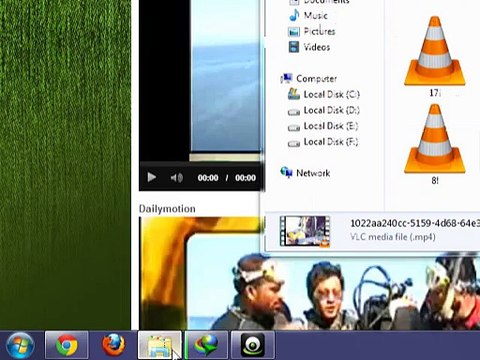This screenshot has height=360, width=480.
Task: Click the Network globe icon
Action: (x=286, y=173)
